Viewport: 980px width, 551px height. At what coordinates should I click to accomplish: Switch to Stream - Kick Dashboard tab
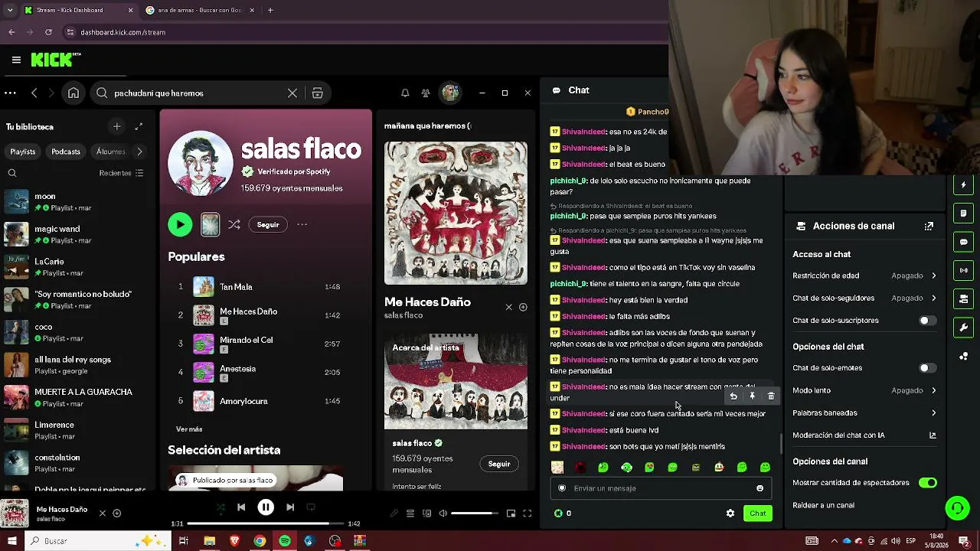79,10
